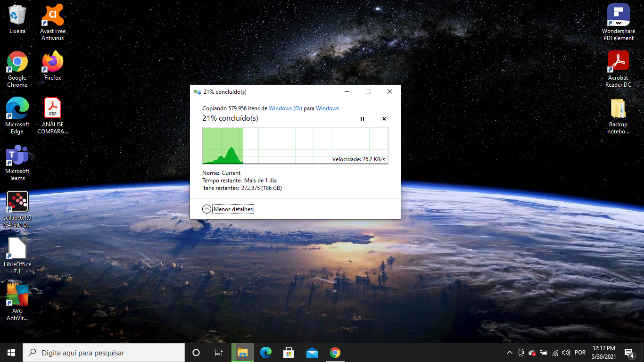Open Cortana from the taskbar circle
Image resolution: width=644 pixels, height=362 pixels.
(196, 353)
